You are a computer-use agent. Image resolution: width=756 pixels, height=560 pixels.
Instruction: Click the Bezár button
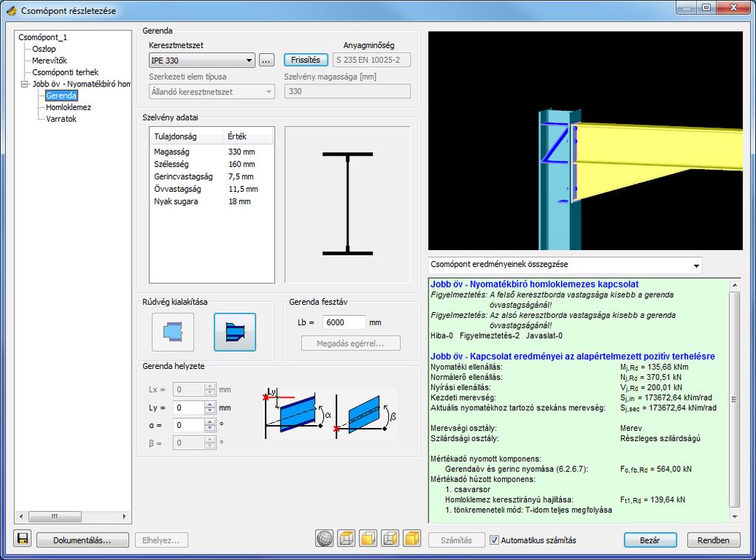[x=650, y=540]
